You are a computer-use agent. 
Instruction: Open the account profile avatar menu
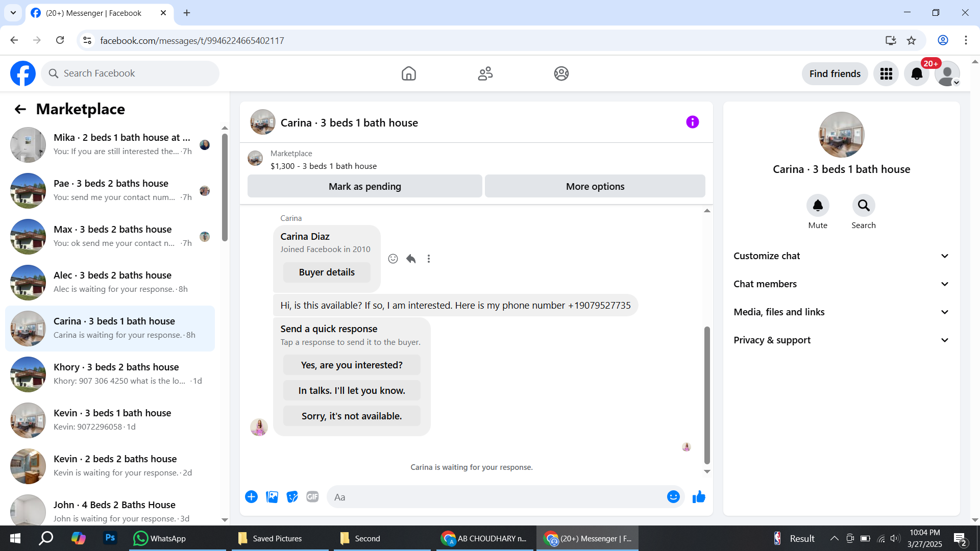(x=947, y=73)
